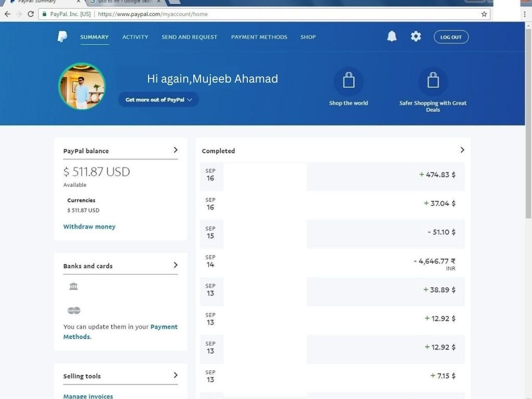
Task: Expand Get more out of PayPal dropdown
Action: coord(158,100)
